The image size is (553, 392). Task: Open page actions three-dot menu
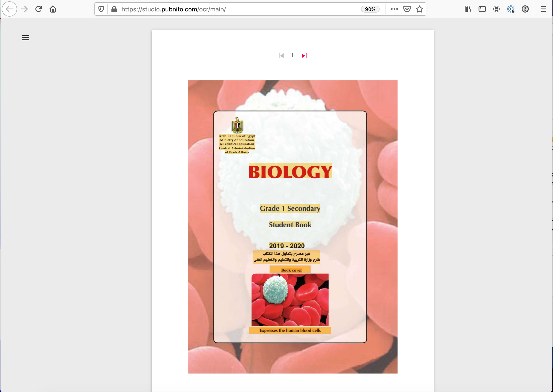(x=394, y=9)
